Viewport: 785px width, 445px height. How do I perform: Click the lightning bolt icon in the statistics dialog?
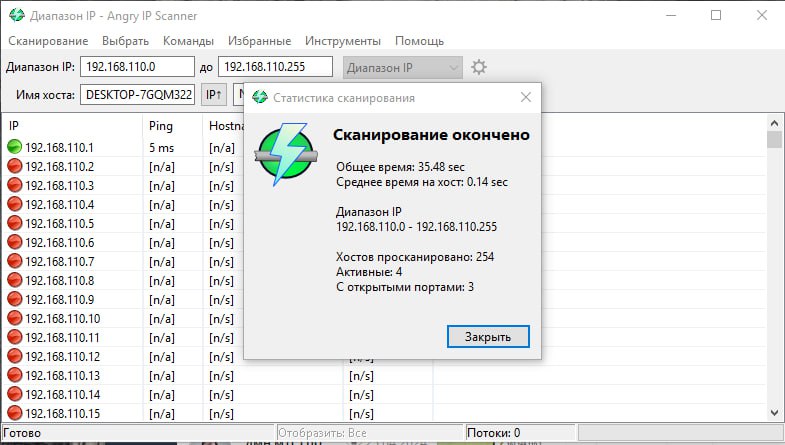tap(287, 153)
